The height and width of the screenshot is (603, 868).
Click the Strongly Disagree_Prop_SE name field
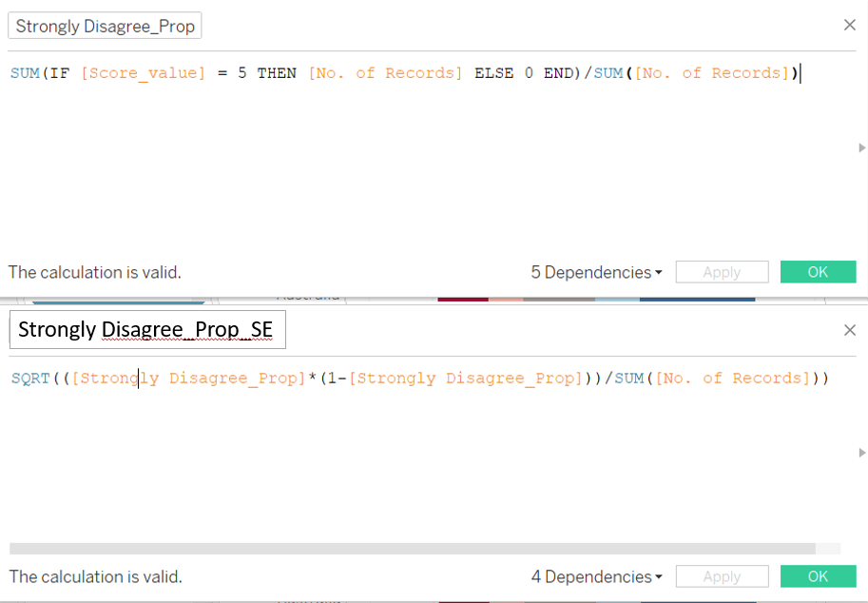pyautogui.click(x=146, y=330)
